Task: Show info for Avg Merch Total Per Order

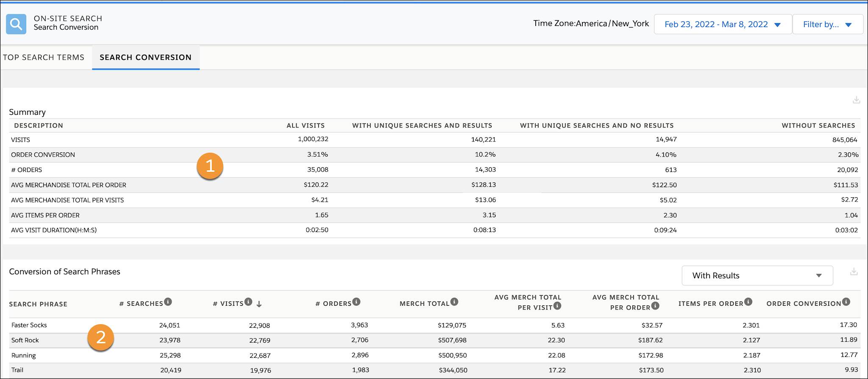Action: coord(655,305)
